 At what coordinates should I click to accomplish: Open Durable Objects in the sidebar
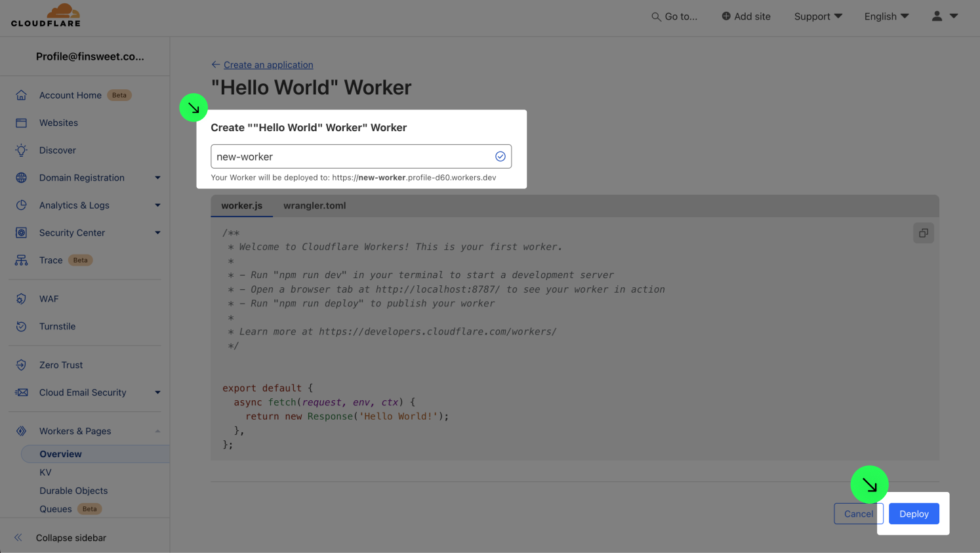[73, 491]
